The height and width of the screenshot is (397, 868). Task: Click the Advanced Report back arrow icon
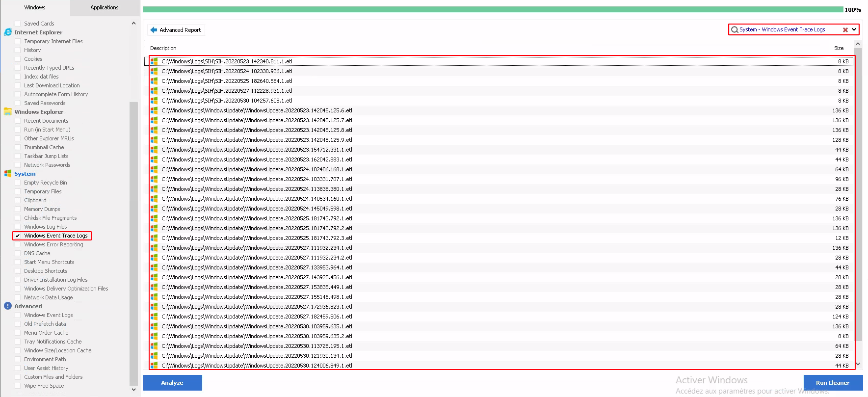point(154,30)
